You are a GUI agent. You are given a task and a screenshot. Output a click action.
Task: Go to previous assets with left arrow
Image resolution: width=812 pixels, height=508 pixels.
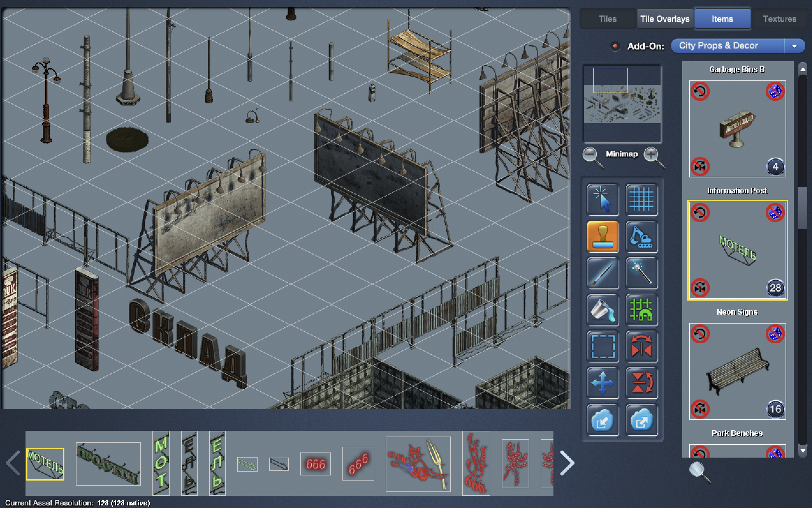coord(13,463)
